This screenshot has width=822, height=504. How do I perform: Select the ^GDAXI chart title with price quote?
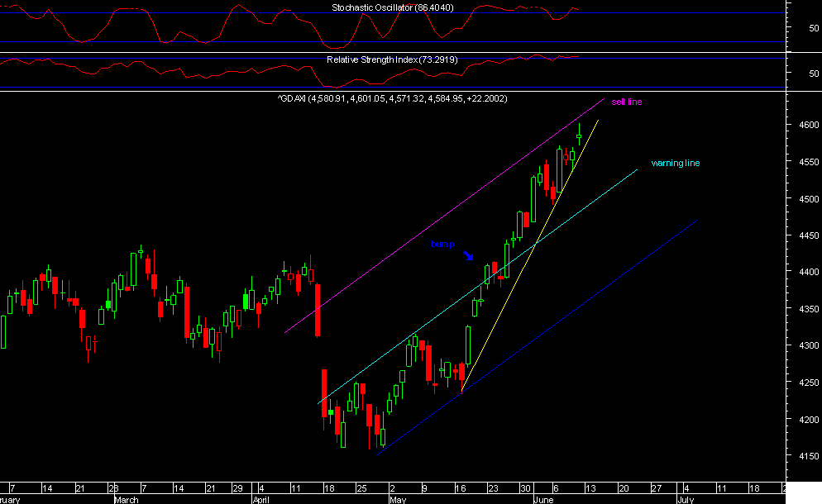[x=392, y=98]
